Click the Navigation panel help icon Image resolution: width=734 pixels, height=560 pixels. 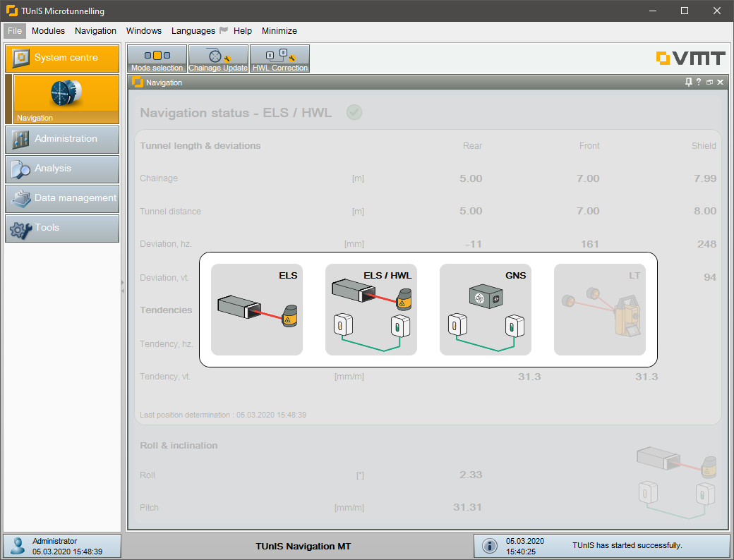[x=699, y=82]
